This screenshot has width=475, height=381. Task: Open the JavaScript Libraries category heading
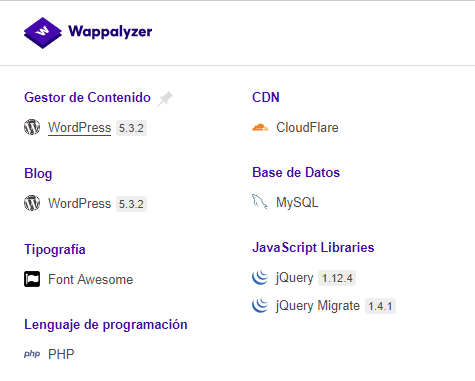313,248
